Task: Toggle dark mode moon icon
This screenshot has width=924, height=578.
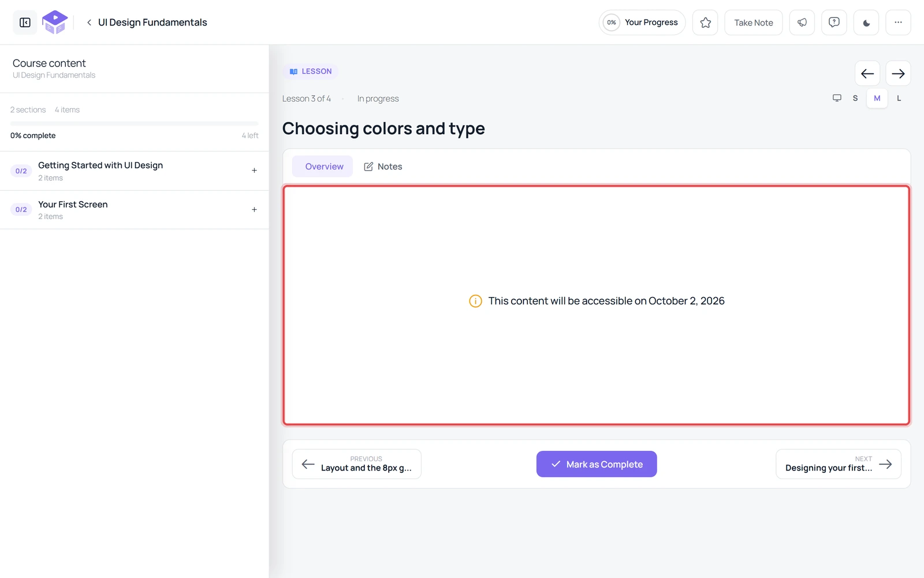Action: [x=866, y=23]
